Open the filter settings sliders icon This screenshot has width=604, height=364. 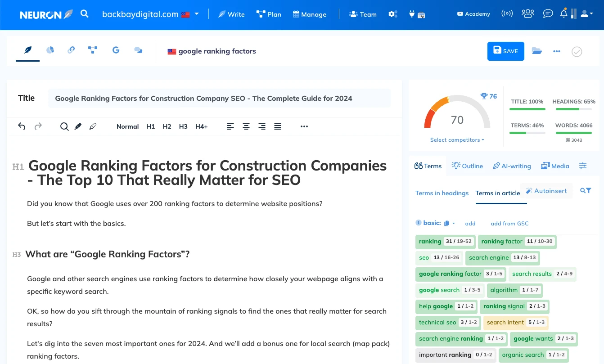[583, 166]
